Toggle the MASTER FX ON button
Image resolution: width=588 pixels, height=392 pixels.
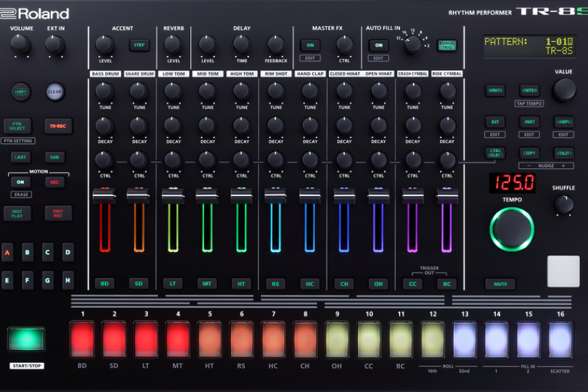tap(310, 46)
